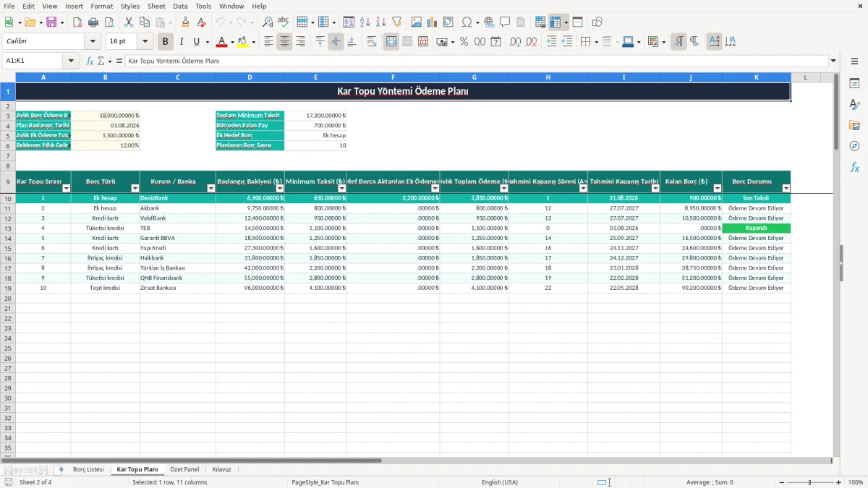Open the Borç Durumu column filter arrow
This screenshot has width=868, height=488.
[786, 189]
